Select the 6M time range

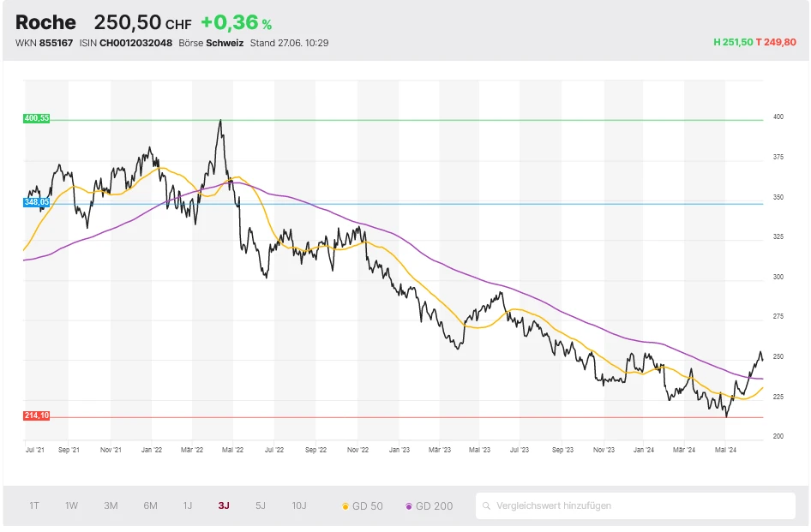(x=150, y=505)
